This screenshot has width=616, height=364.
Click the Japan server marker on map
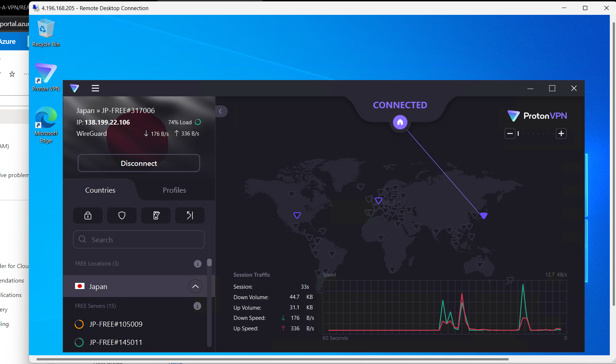coord(484,216)
